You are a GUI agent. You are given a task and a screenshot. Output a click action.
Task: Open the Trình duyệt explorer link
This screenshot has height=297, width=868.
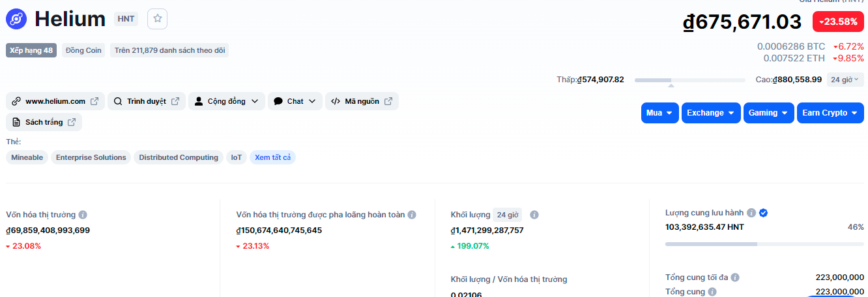click(147, 101)
